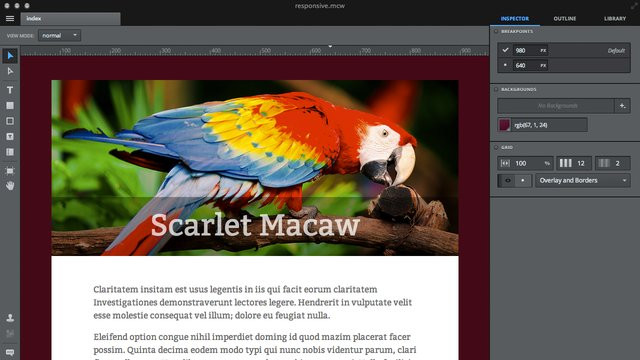Viewport: 640px width, 360px height.
Task: Open the hamburger menu icon
Action: (x=10, y=18)
